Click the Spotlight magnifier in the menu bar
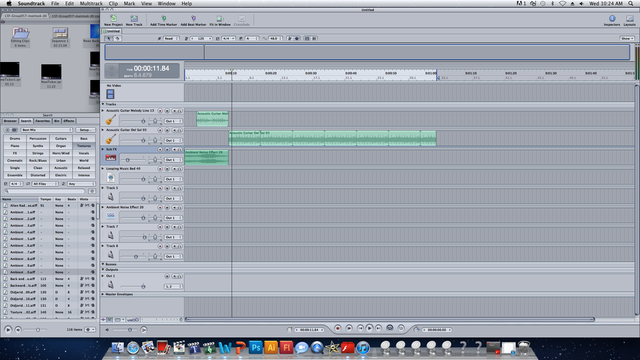This screenshot has height=360, width=640. pos(631,3)
